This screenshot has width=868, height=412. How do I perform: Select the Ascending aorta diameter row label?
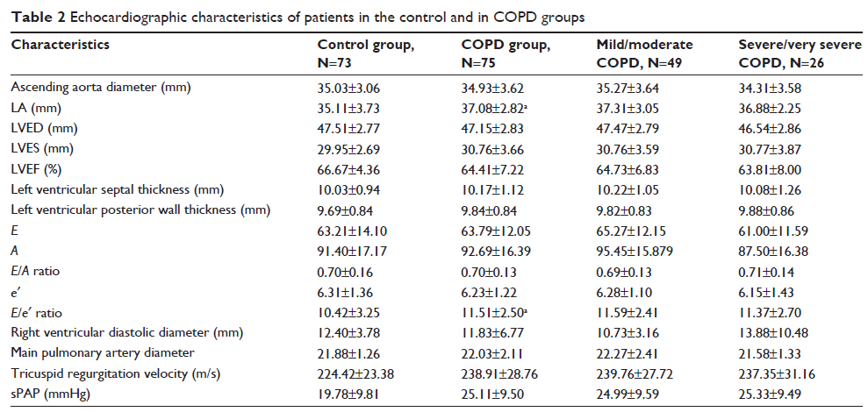click(x=102, y=87)
